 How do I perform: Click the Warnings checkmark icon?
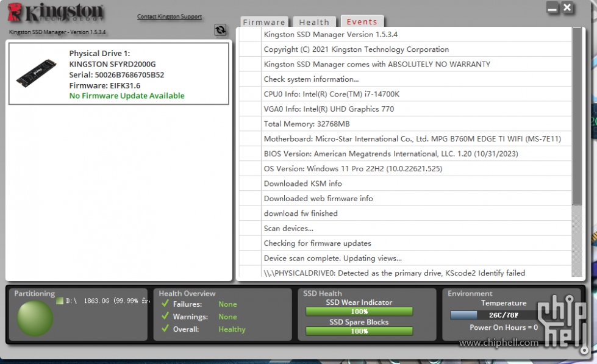[165, 316]
